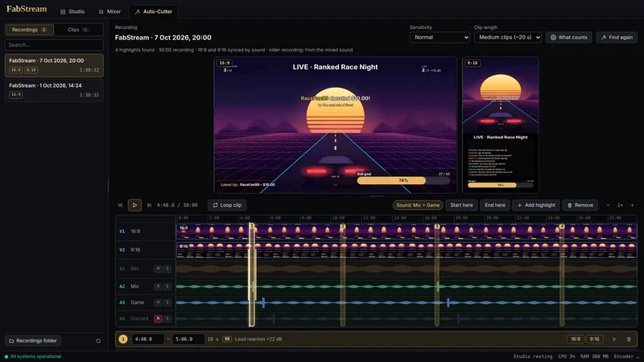644x362 pixels.
Task: Select highlight marker 2 on timeline
Action: [x=343, y=226]
